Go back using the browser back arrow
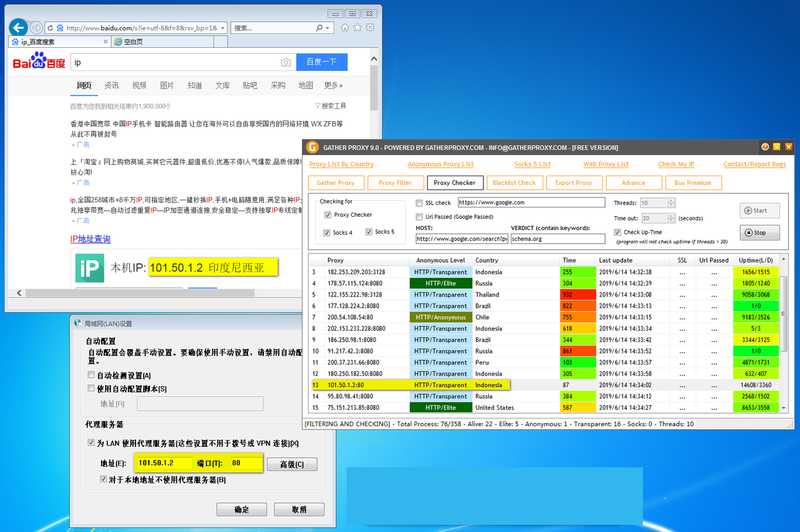 click(x=18, y=27)
